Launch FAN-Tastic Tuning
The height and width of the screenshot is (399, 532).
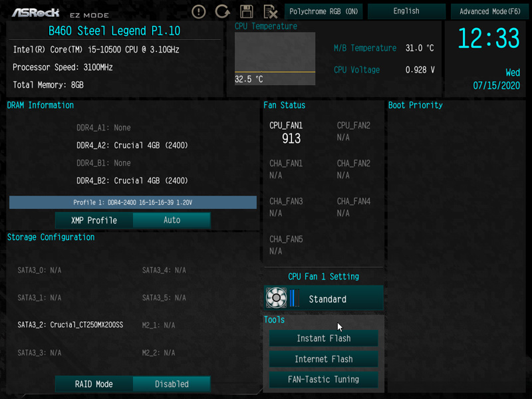tap(324, 379)
